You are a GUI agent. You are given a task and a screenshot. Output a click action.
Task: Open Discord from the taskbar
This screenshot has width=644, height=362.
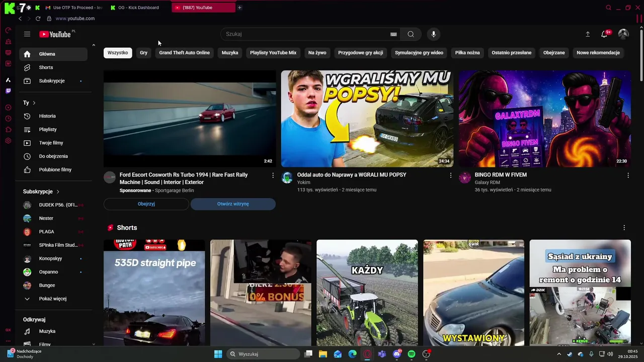pos(397,354)
